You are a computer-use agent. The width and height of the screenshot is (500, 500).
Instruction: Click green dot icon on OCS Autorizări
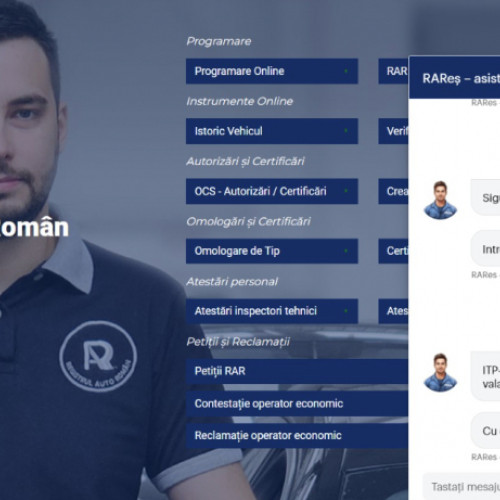(346, 191)
